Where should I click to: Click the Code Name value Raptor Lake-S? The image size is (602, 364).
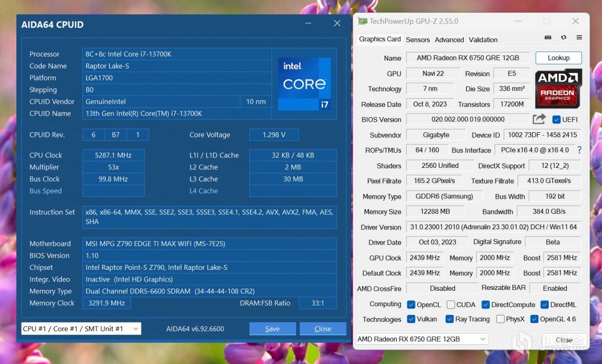177,66
